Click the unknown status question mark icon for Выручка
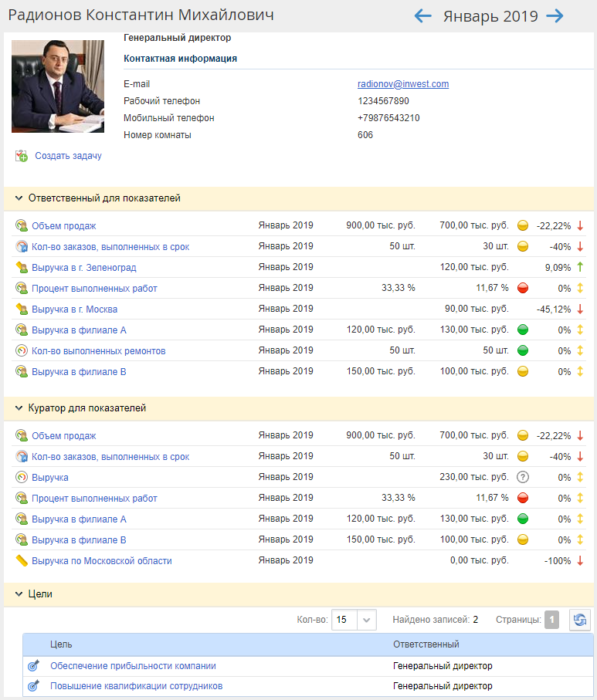The image size is (597, 700). [522, 478]
